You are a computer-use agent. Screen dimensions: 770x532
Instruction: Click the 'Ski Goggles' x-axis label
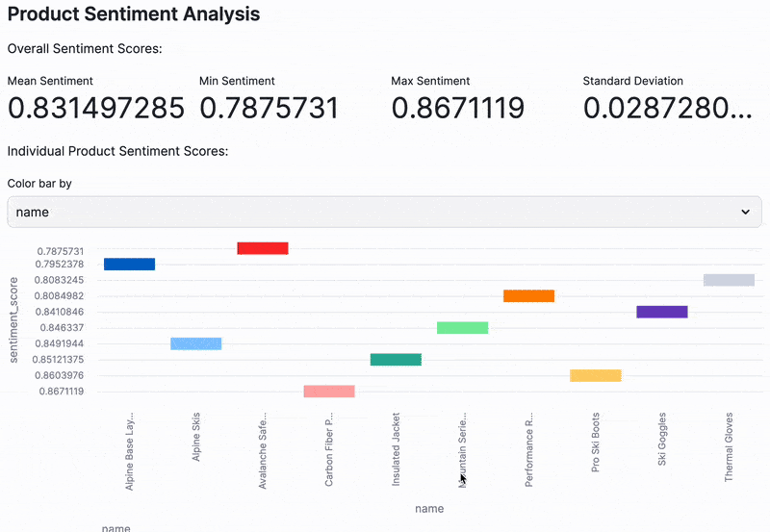click(662, 440)
